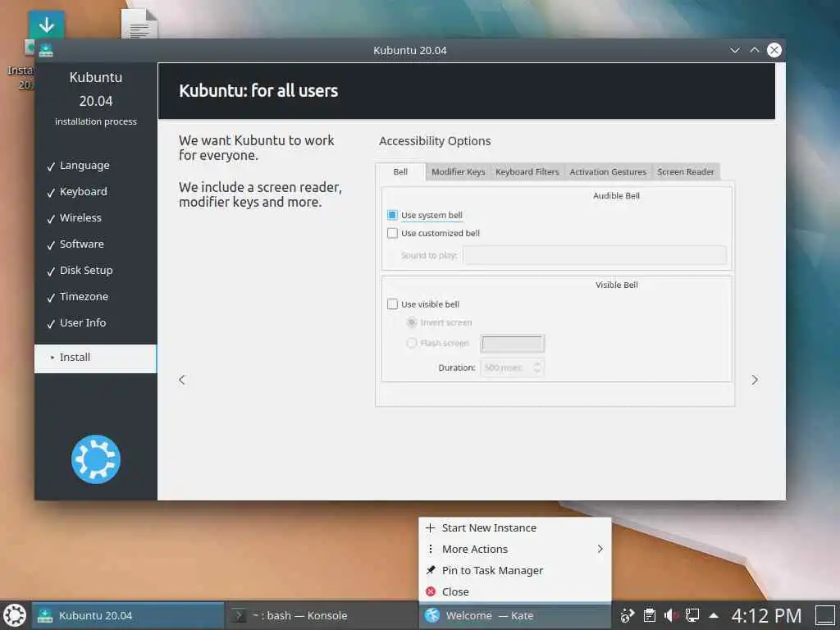Switch to the Keyboard Filters tab
Image resolution: width=840 pixels, height=630 pixels.
tap(527, 171)
